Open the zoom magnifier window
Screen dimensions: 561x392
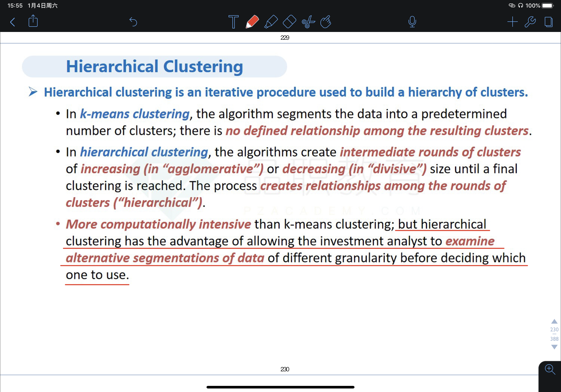coord(550,369)
